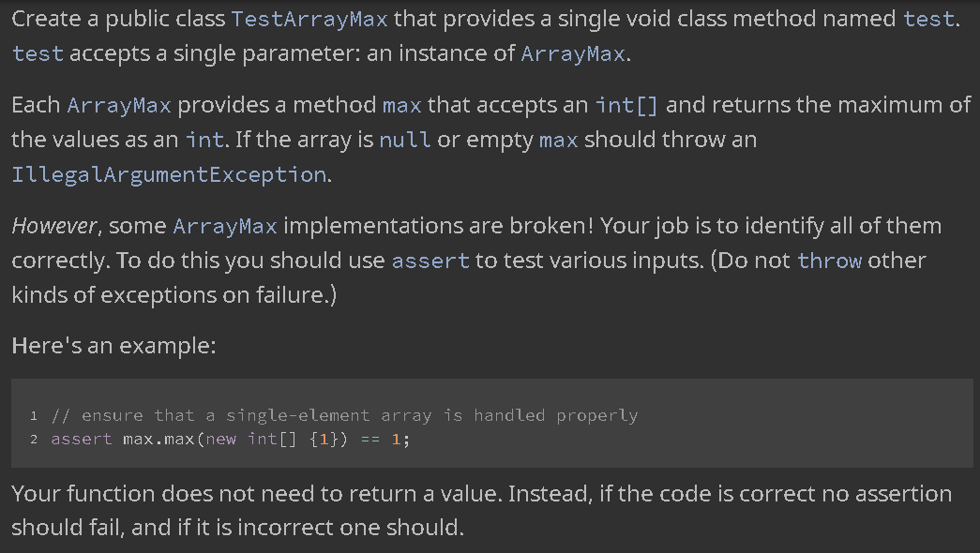Click the inline throw keyword

coord(829,261)
